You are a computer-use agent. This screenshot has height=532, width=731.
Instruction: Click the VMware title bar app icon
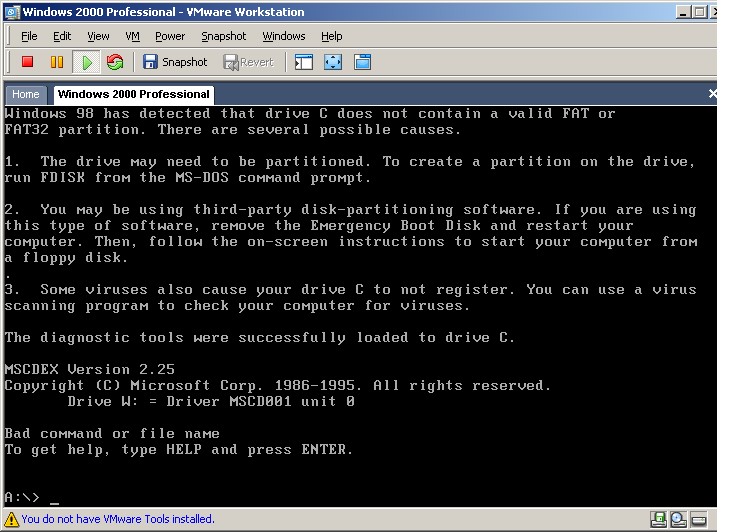(x=12, y=12)
